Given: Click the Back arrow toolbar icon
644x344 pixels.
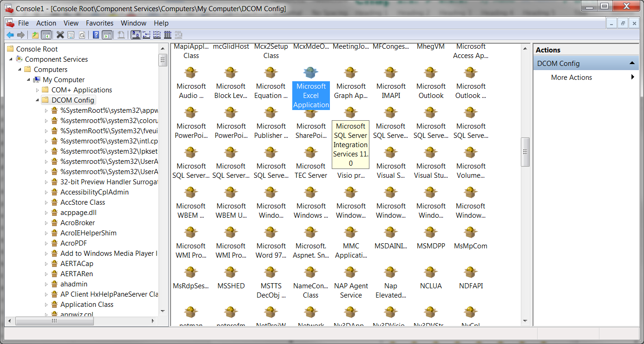Looking at the screenshot, I should [x=10, y=35].
